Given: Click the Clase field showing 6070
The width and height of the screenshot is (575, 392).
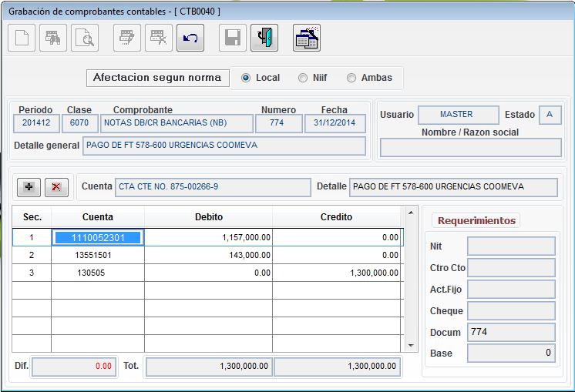Looking at the screenshot, I should (79, 123).
